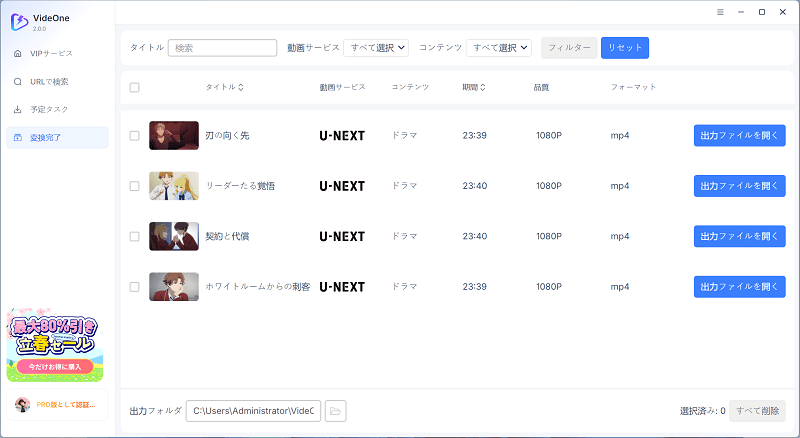Toggle the select-all header checkbox
800x438 pixels.
[x=134, y=87]
